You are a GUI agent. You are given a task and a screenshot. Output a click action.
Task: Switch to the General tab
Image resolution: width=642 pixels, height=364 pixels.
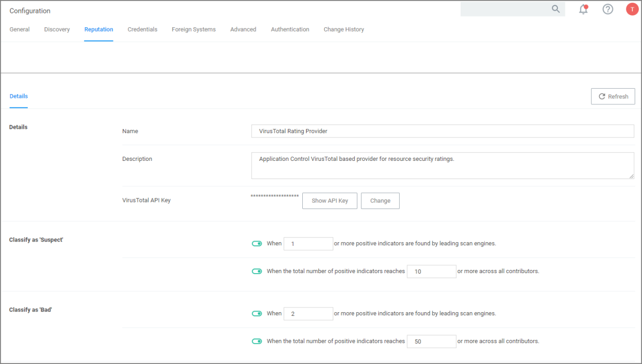pyautogui.click(x=20, y=29)
